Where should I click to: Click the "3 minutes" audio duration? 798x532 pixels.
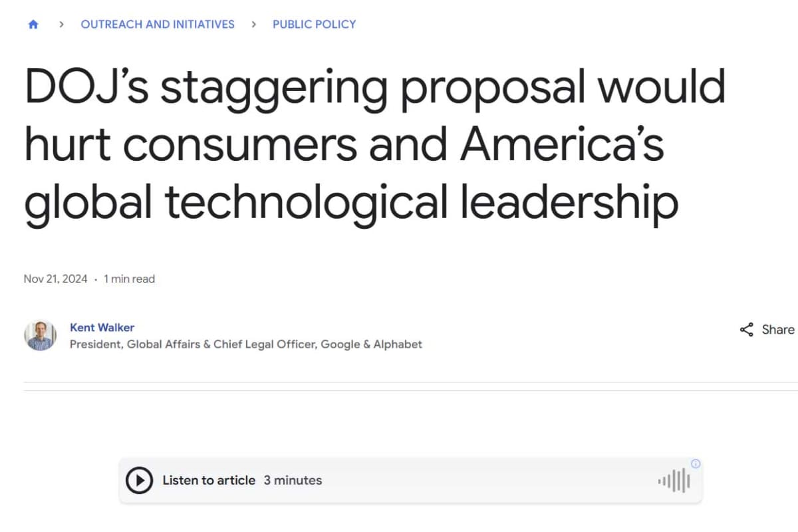(293, 480)
